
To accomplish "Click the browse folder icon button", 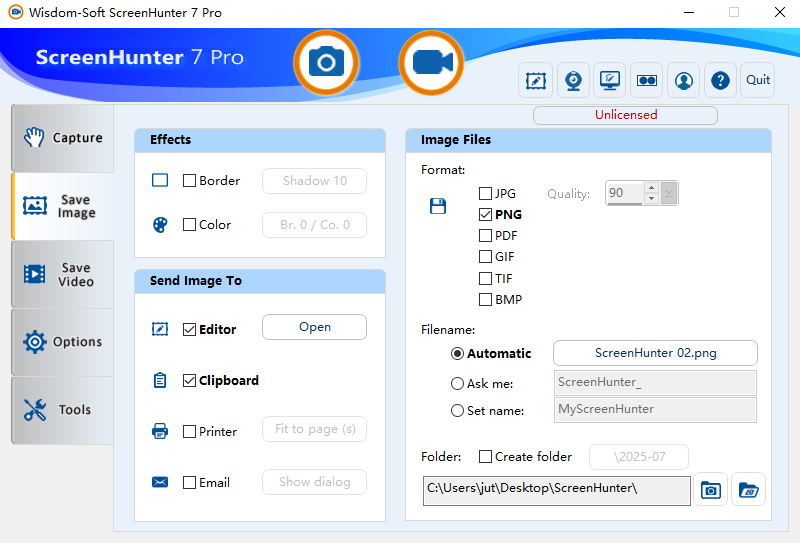I will (x=748, y=490).
